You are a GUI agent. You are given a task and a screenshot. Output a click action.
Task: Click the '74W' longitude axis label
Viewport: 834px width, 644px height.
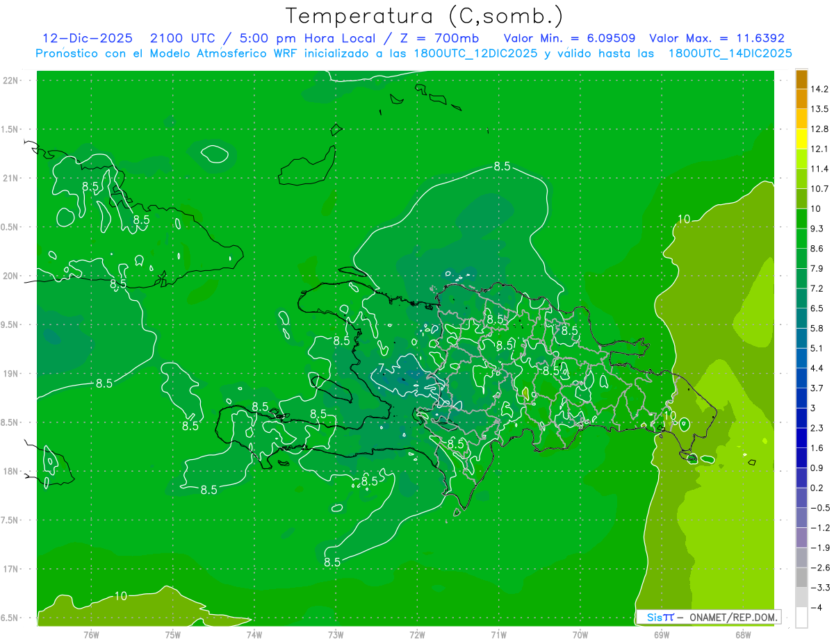[x=254, y=634]
